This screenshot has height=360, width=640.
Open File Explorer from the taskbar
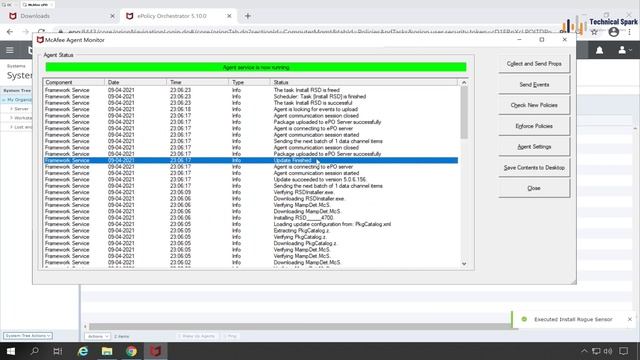pyautogui.click(x=107, y=351)
